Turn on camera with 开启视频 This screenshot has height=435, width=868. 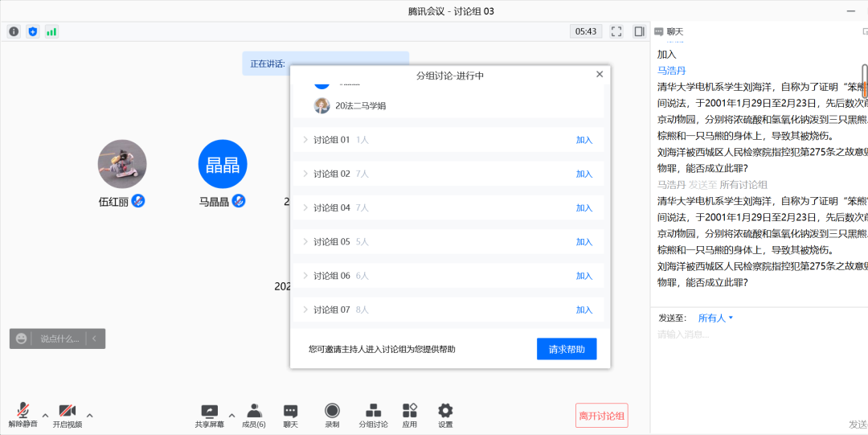(68, 415)
